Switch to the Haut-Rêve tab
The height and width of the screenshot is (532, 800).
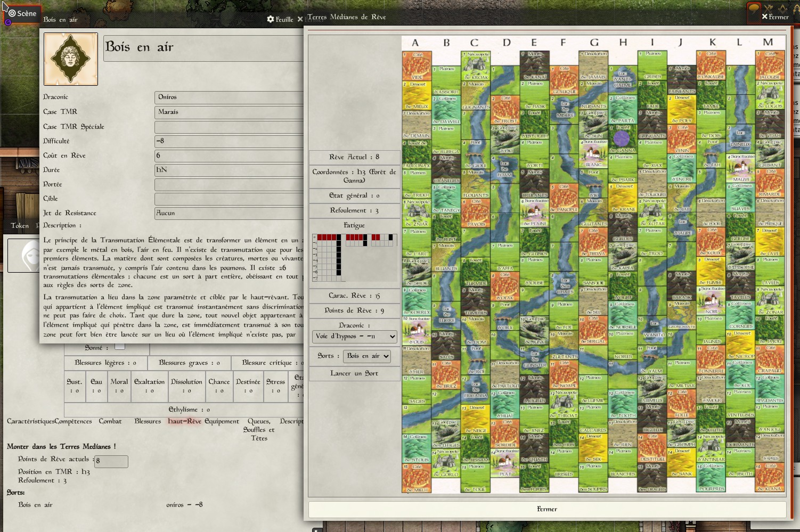tap(184, 421)
